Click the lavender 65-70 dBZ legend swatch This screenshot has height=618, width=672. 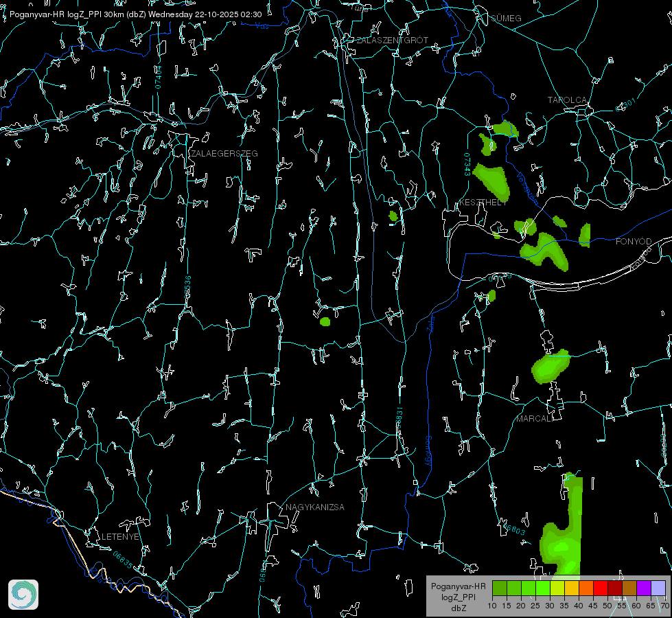click(x=658, y=588)
